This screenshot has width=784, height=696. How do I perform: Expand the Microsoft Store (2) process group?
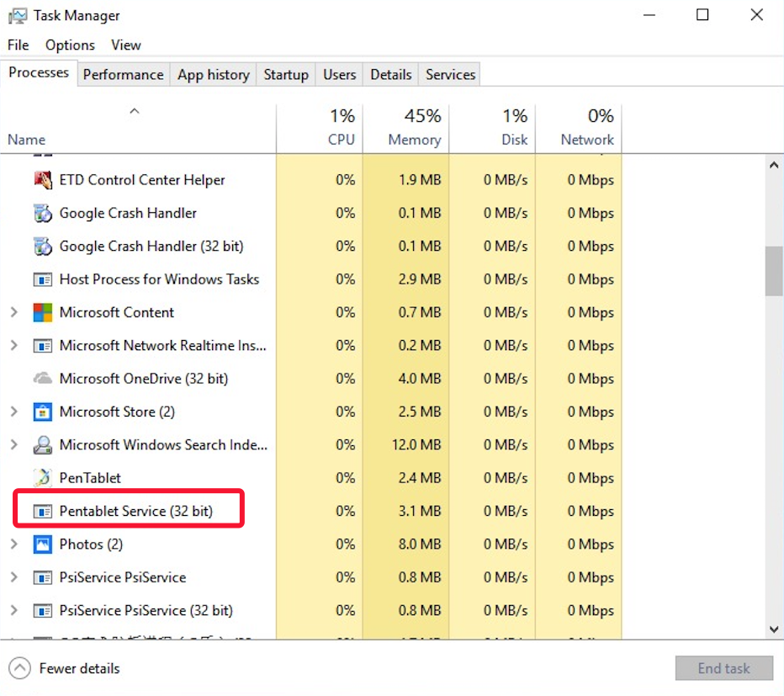click(x=13, y=412)
